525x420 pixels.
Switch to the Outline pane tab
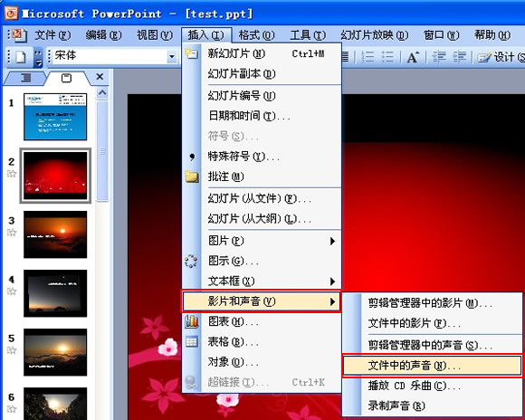25,78
